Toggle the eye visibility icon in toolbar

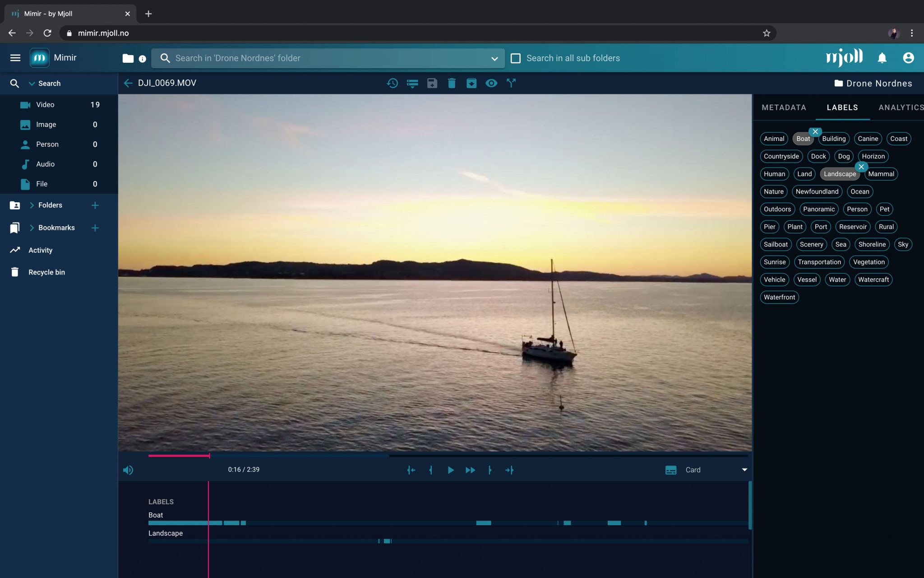pos(491,83)
